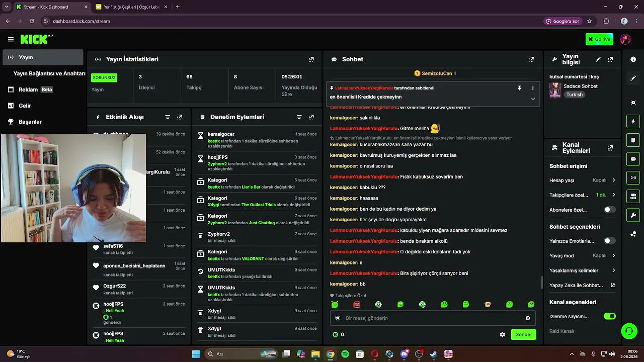Open the emoji picker in message box
Image resolution: width=644 pixels, height=362 pixels.
pos(528,318)
